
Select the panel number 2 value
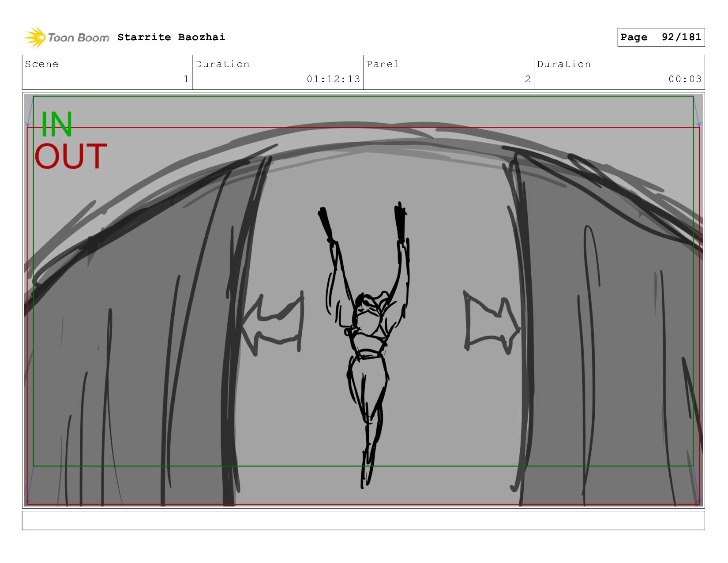coord(528,79)
